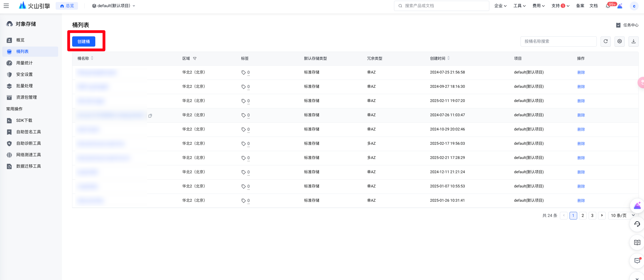This screenshot has height=280, width=644.
Task: Open tags for the 2024-07-25 bucket
Action: tap(245, 72)
